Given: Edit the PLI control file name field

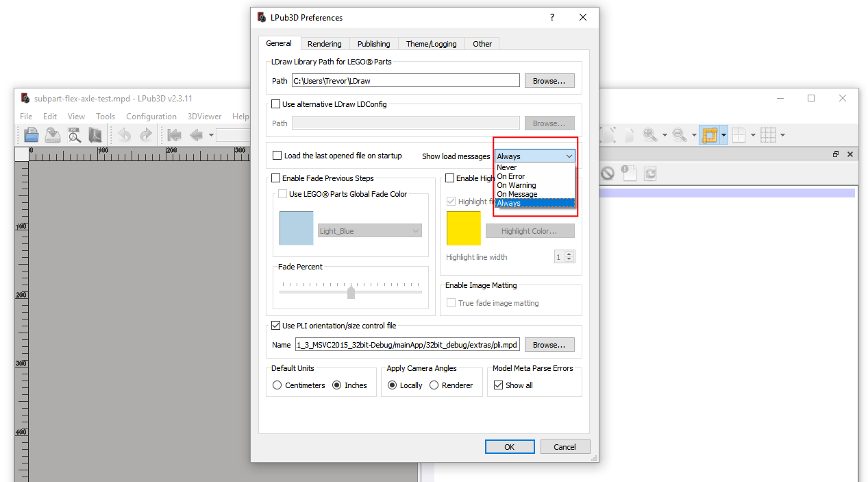Looking at the screenshot, I should click(407, 344).
